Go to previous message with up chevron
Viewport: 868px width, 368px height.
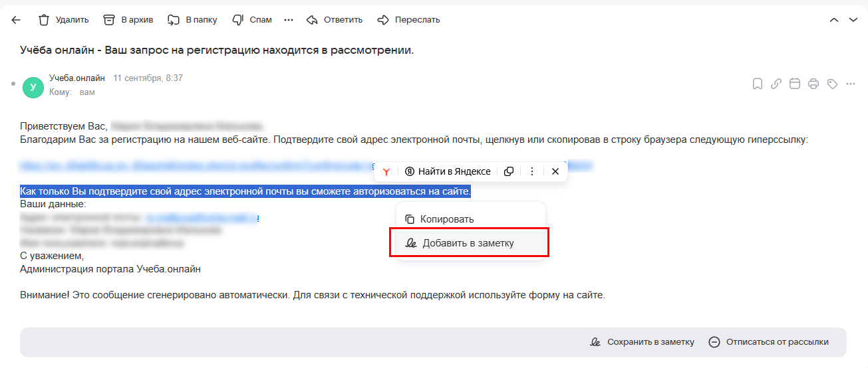[834, 20]
